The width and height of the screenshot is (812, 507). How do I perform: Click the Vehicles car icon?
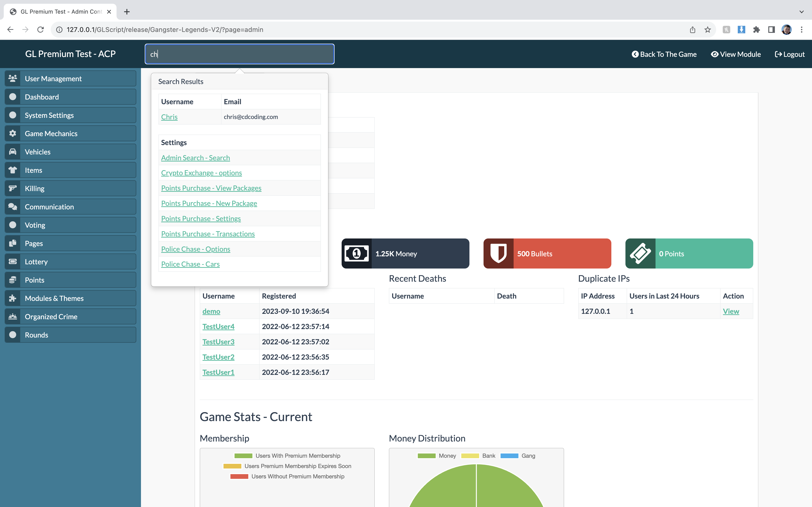click(x=13, y=152)
